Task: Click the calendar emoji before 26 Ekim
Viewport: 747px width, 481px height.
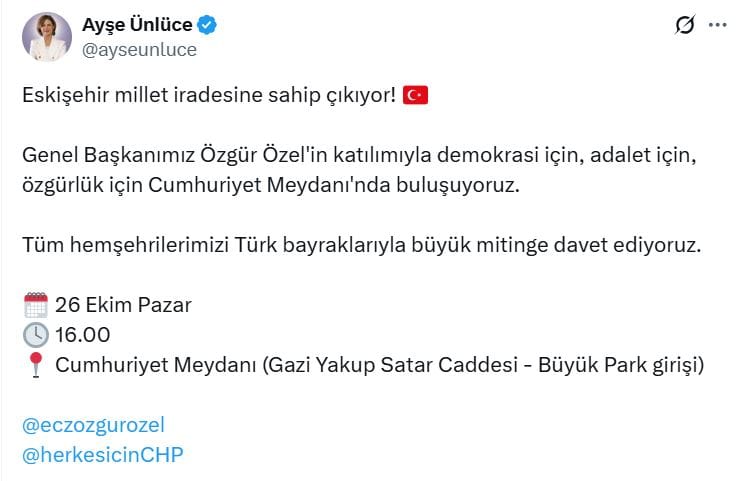Action: click(36, 304)
